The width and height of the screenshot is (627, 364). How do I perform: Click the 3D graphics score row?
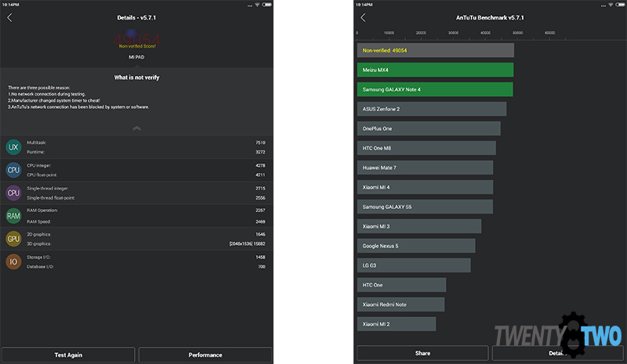coord(146,244)
